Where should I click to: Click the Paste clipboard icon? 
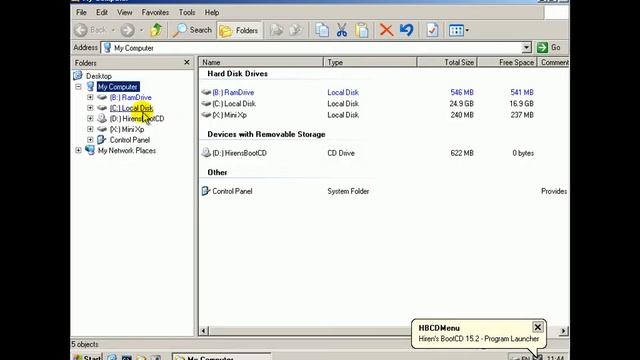(362, 30)
